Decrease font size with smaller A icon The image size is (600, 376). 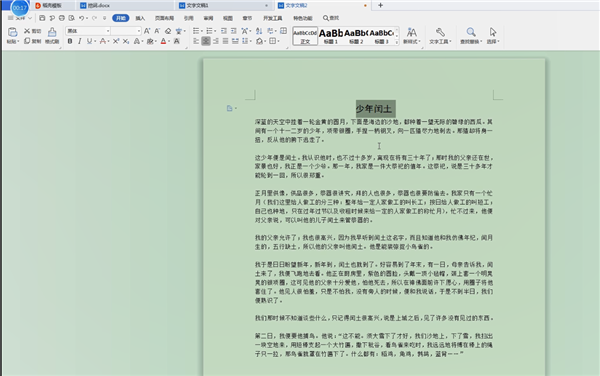click(157, 31)
